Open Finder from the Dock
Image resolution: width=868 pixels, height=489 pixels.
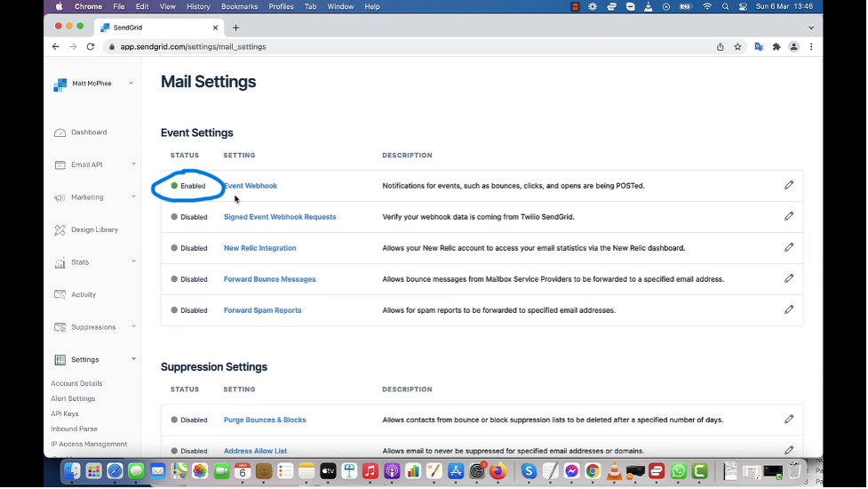pos(73,470)
